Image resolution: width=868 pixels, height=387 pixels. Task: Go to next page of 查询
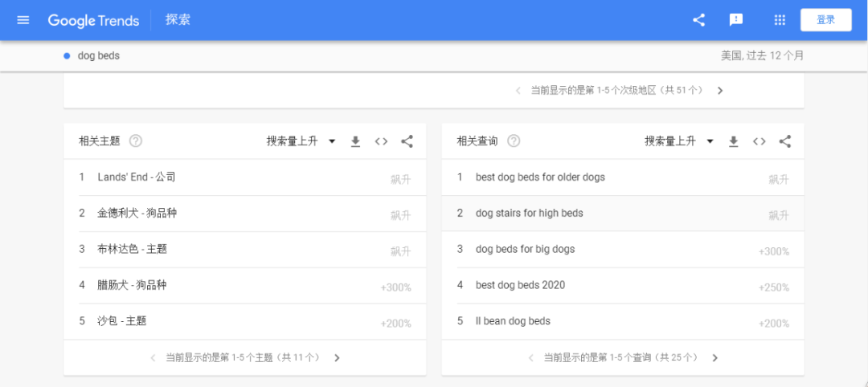pos(714,358)
